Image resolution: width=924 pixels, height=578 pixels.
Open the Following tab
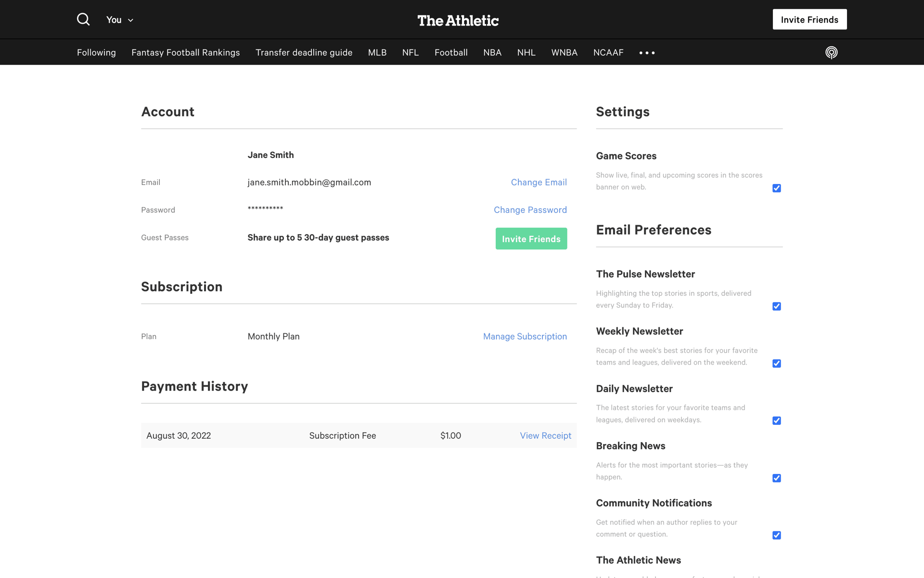[x=96, y=52]
